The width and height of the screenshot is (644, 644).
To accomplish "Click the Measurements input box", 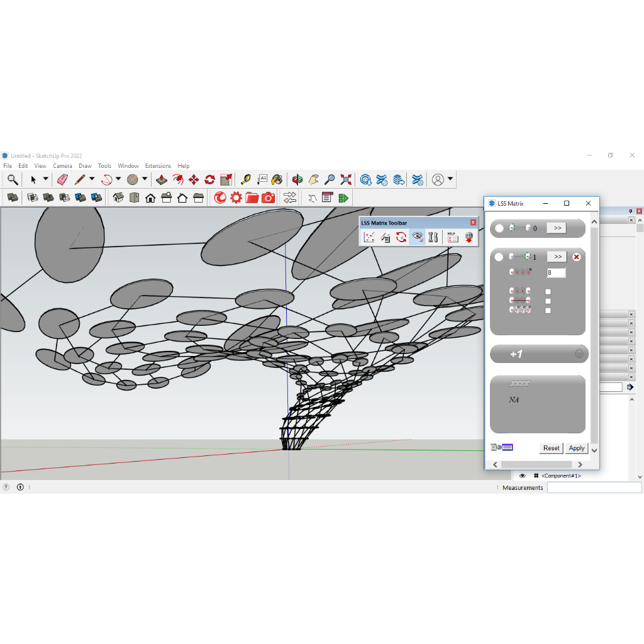I will 594,488.
